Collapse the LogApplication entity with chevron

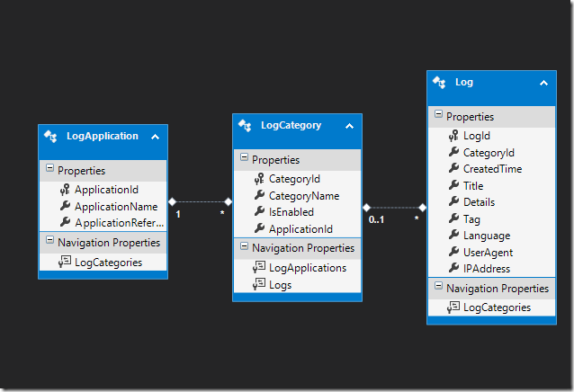pos(155,137)
